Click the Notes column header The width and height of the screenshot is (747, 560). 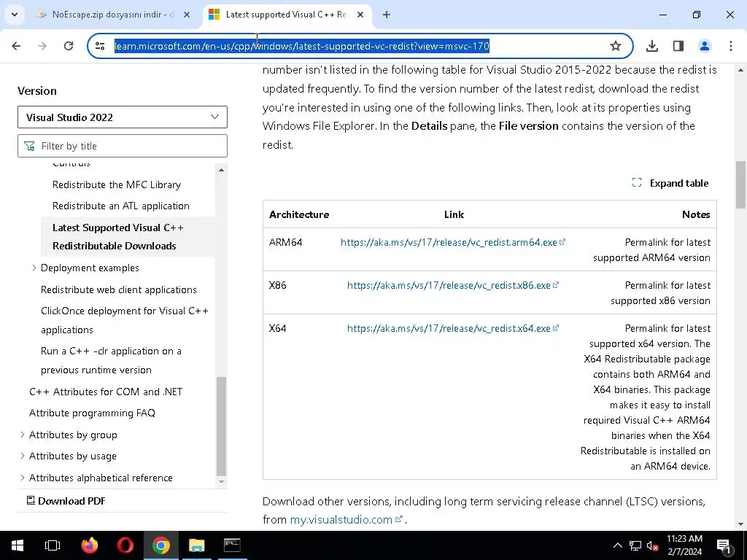click(x=696, y=214)
